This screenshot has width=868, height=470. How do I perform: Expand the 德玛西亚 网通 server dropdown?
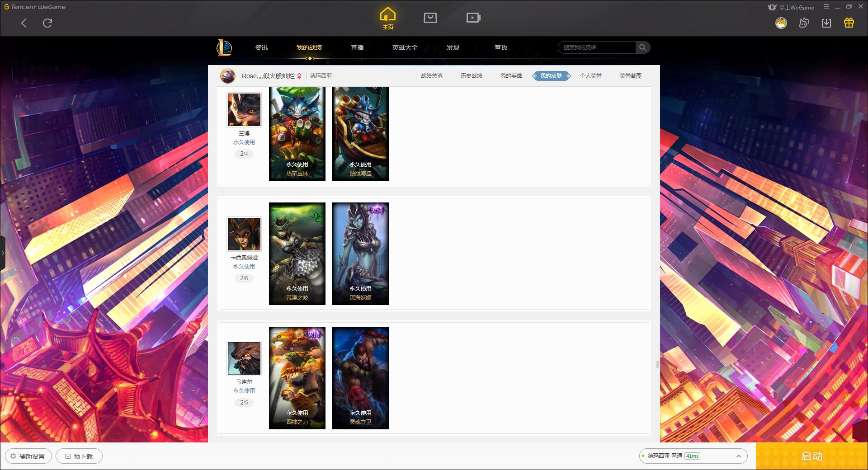pos(693,456)
